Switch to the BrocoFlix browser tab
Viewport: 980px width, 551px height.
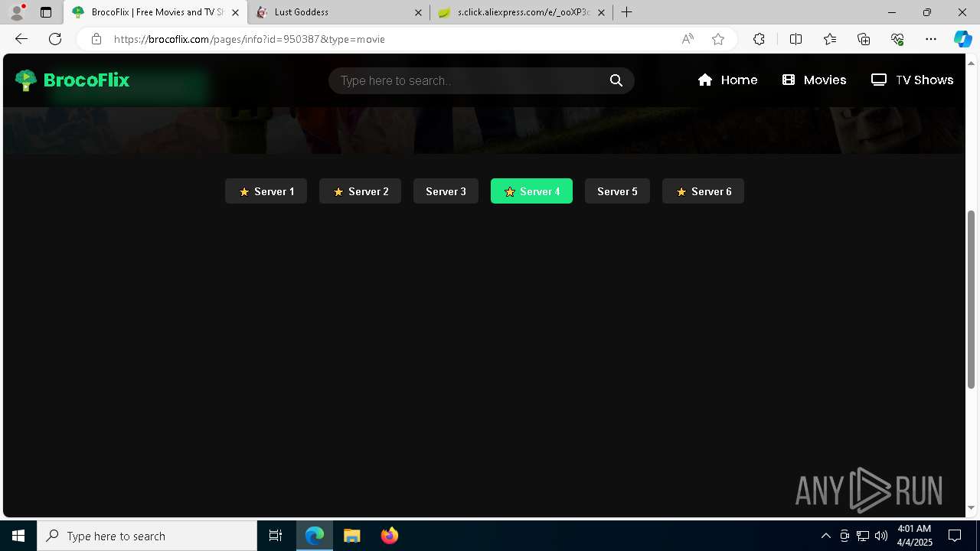(x=155, y=12)
